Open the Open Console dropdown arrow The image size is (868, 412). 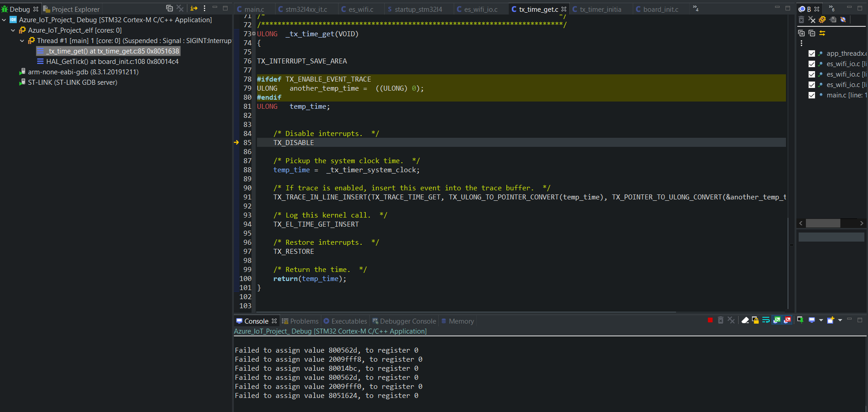click(x=840, y=320)
